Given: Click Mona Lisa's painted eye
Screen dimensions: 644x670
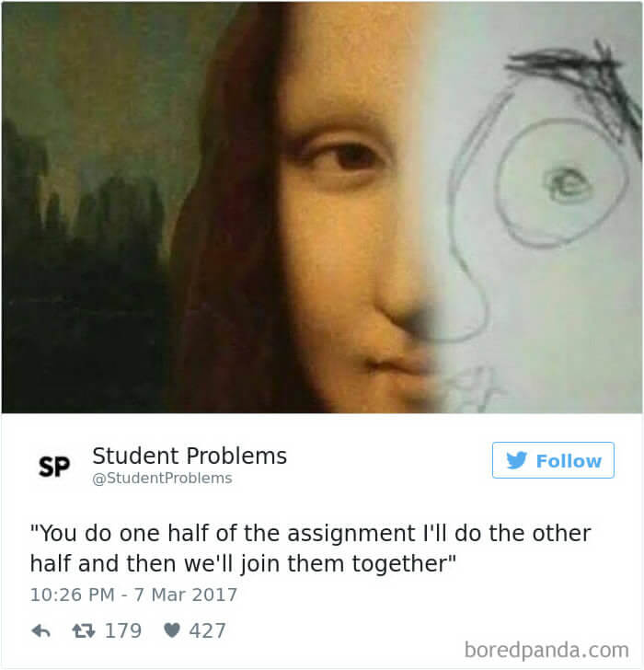Looking at the screenshot, I should click(x=348, y=160).
